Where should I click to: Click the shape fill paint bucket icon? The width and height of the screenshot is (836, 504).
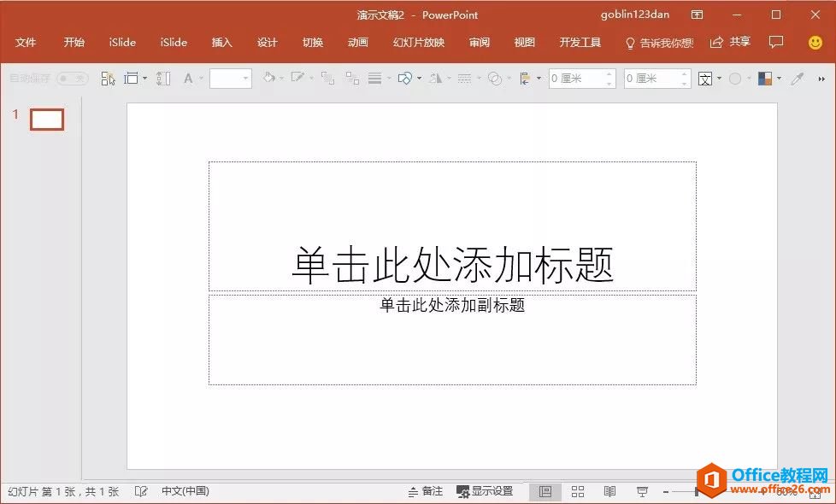tap(268, 79)
